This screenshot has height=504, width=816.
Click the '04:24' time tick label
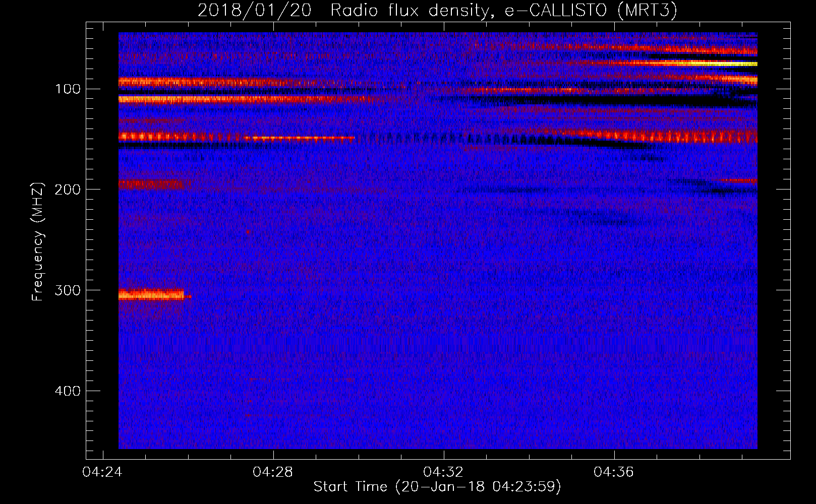[102, 472]
